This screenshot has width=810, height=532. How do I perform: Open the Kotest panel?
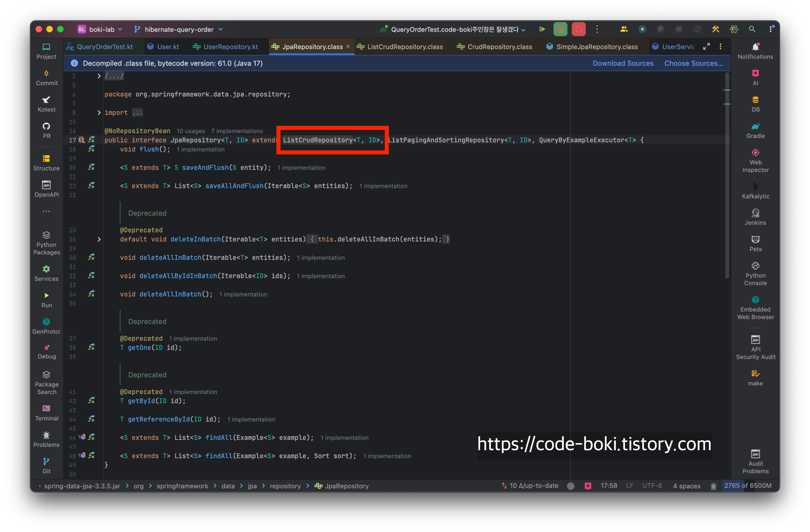point(47,104)
